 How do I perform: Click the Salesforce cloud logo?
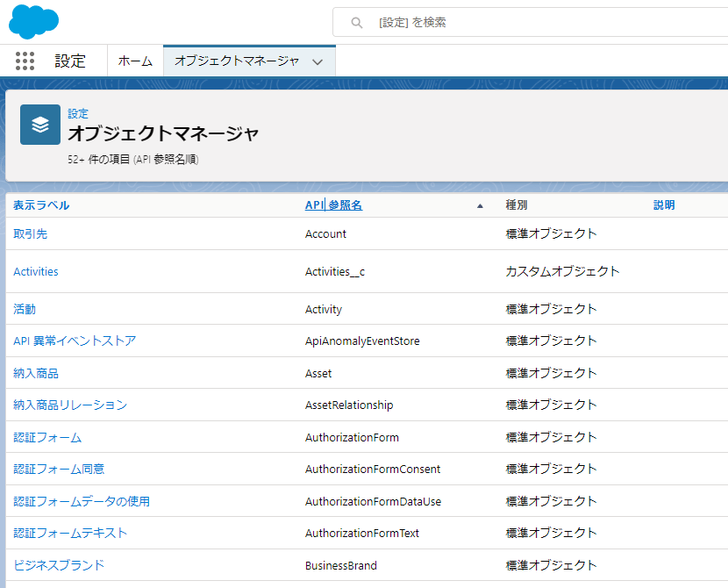(34, 21)
